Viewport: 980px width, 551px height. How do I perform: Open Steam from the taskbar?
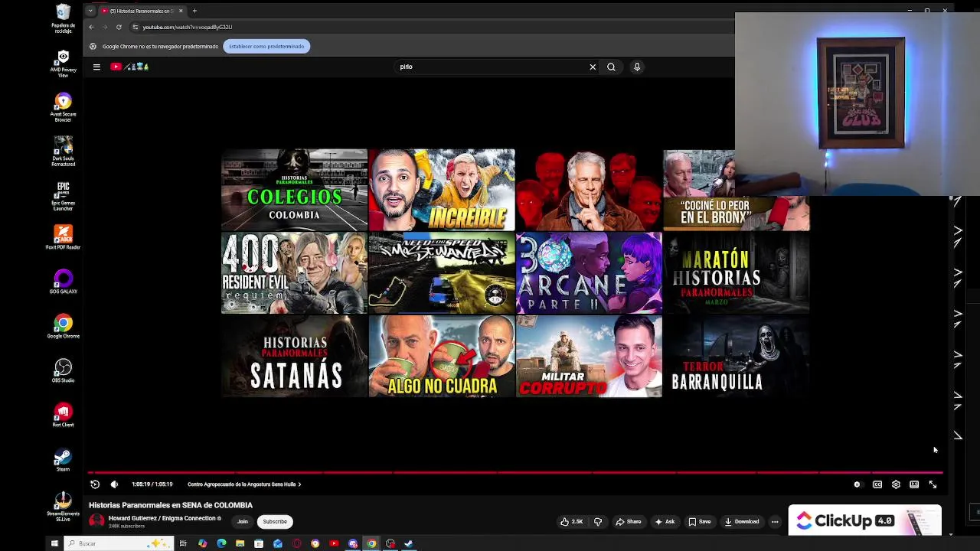[409, 543]
